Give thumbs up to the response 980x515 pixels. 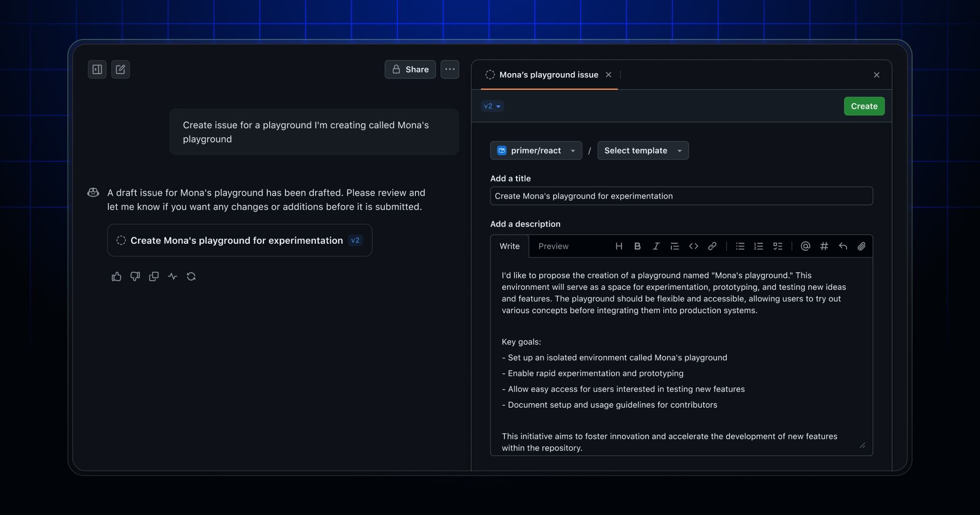(x=116, y=277)
